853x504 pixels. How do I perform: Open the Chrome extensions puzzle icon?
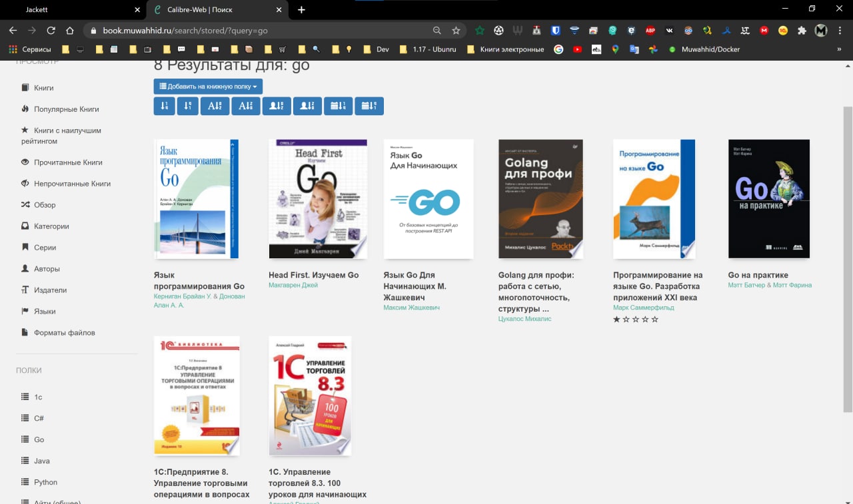pyautogui.click(x=802, y=31)
